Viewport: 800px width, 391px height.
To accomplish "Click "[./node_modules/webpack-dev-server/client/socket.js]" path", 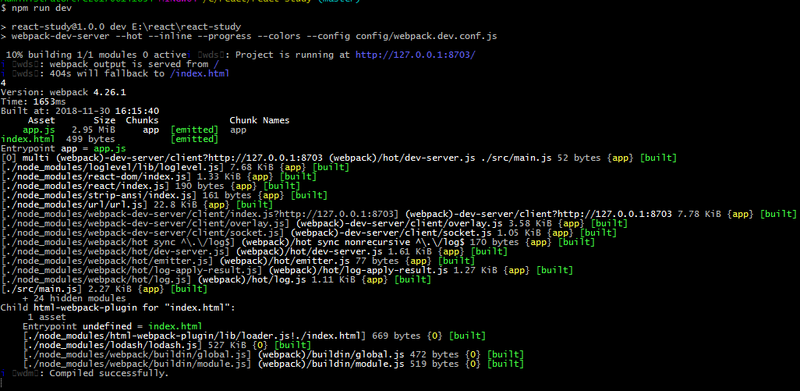I will point(143,233).
